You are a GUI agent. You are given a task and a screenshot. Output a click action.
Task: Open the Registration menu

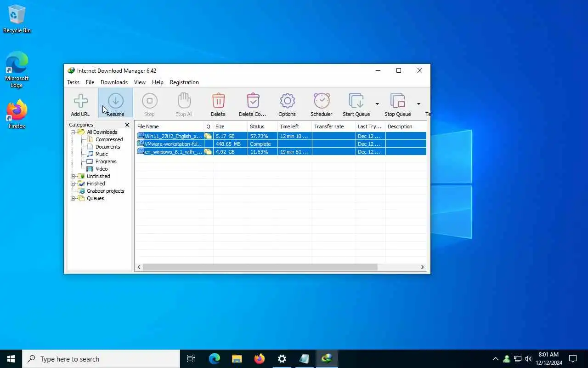(x=184, y=82)
